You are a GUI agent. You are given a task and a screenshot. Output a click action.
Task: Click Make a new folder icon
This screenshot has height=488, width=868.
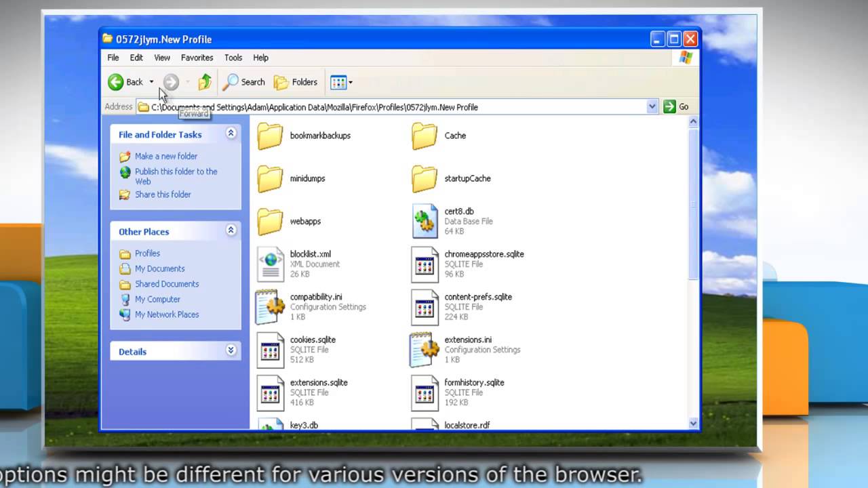click(125, 157)
